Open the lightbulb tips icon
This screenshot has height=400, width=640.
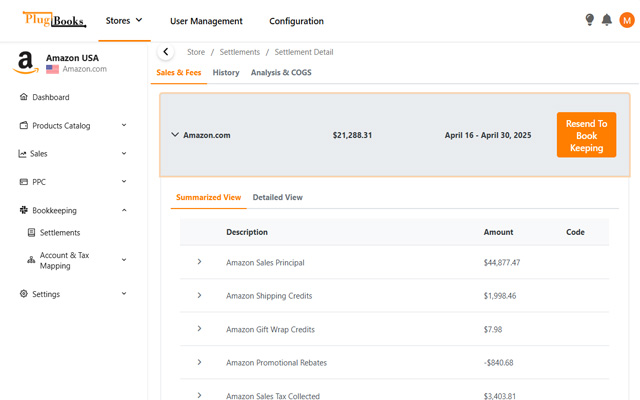(x=589, y=20)
